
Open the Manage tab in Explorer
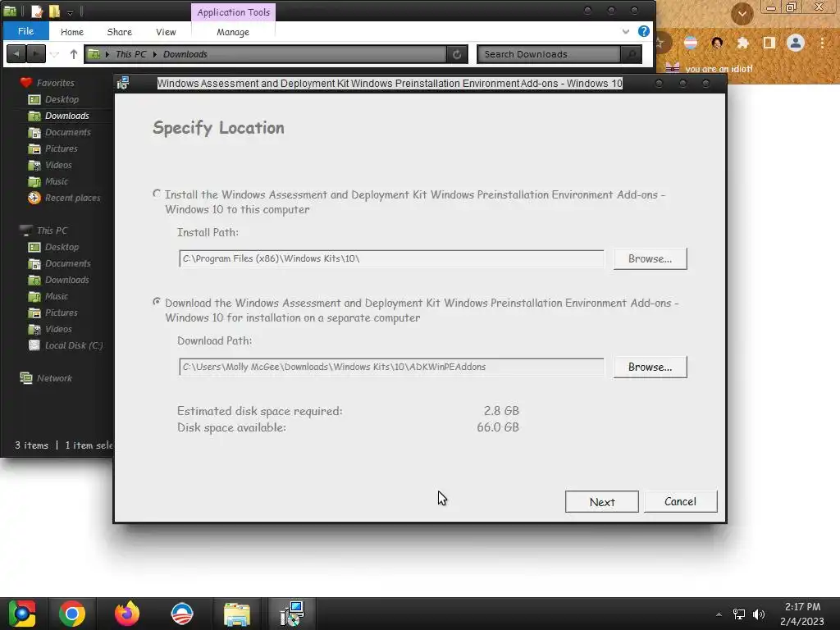pos(233,32)
